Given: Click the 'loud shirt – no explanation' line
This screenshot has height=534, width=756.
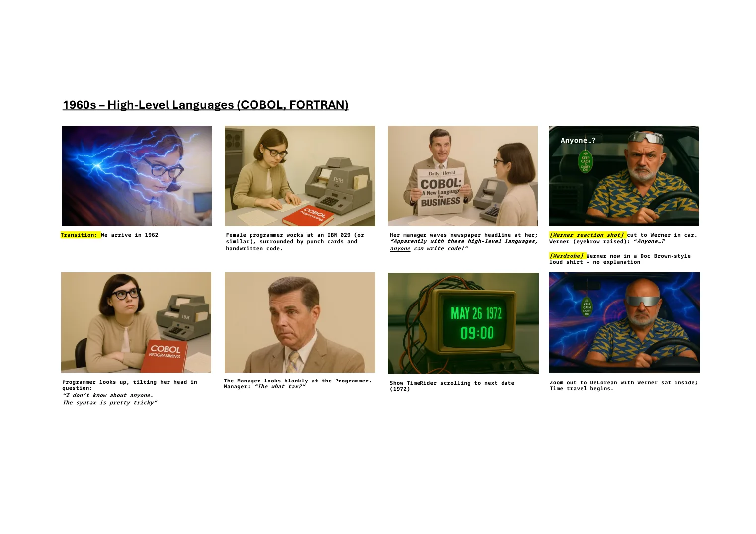Looking at the screenshot, I should point(595,262).
